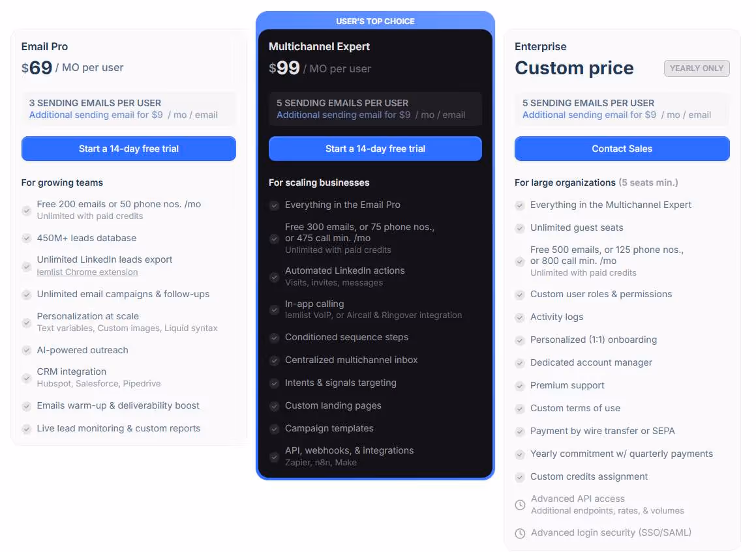Click the checkmark beside AI-powered outreach
756x552 pixels.
(26, 350)
